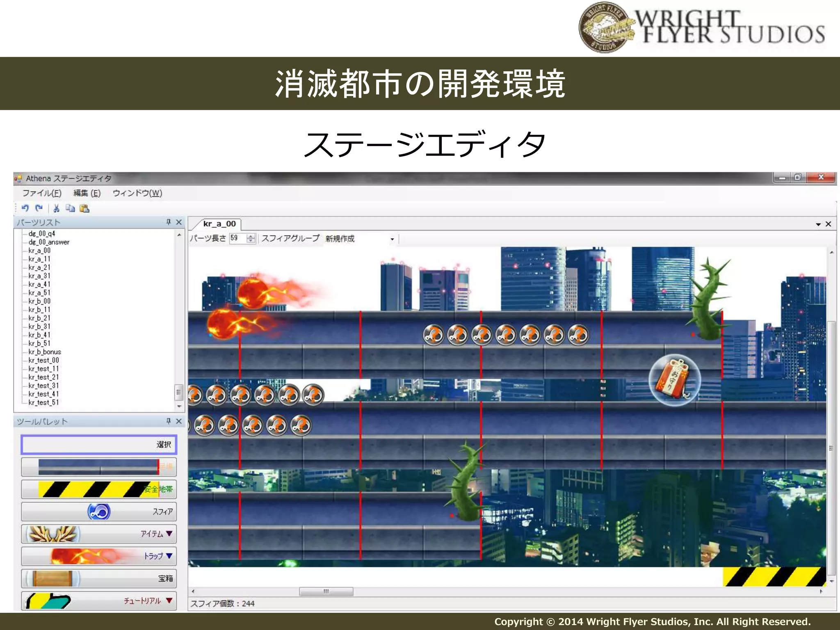This screenshot has width=840, height=630.
Task: Select the lower thorn vine trap
Action: 467,481
